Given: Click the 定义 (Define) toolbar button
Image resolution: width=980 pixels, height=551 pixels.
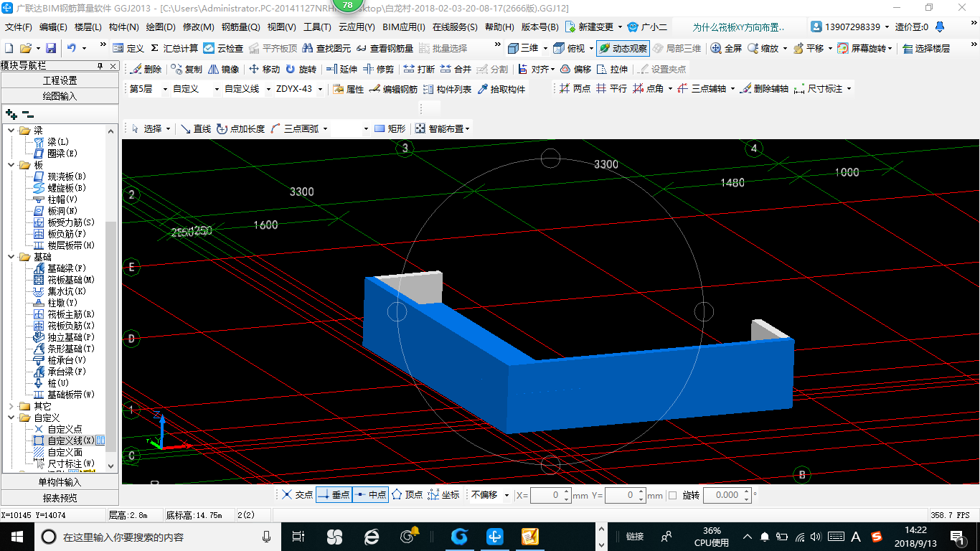Looking at the screenshot, I should pos(129,48).
